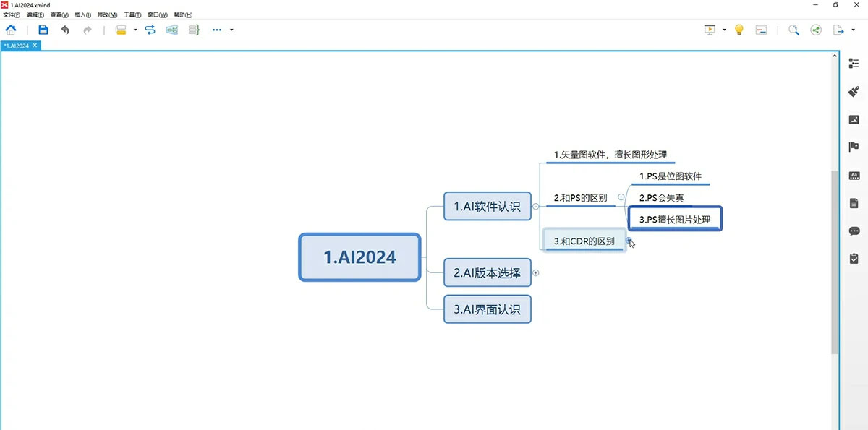The height and width of the screenshot is (430, 868).
Task: Select the topic 2.AI版本选择
Action: pyautogui.click(x=487, y=273)
